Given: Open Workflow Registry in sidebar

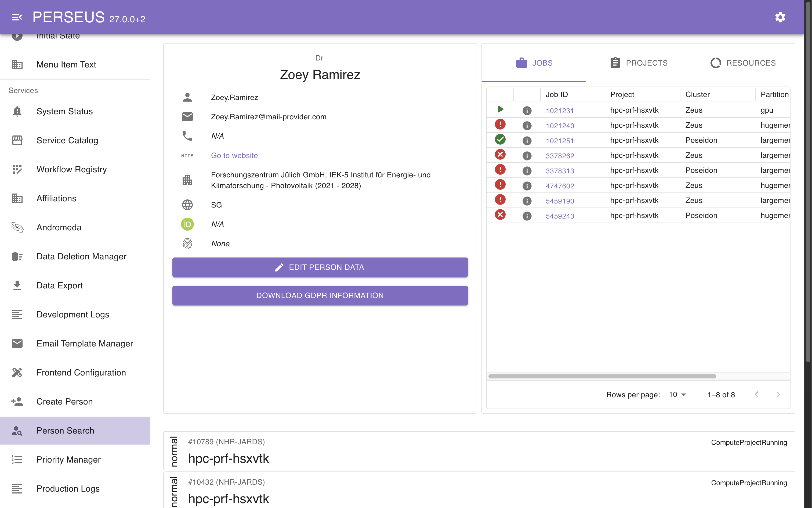Looking at the screenshot, I should tap(75, 169).
